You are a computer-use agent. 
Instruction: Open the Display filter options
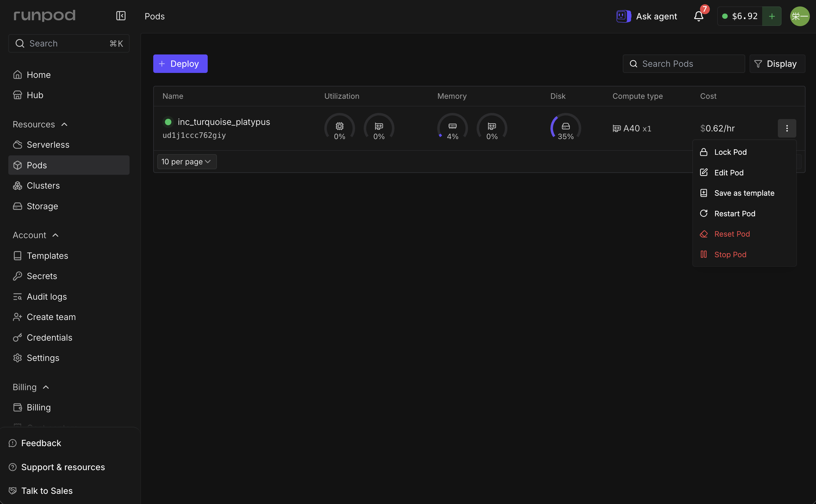pos(777,64)
